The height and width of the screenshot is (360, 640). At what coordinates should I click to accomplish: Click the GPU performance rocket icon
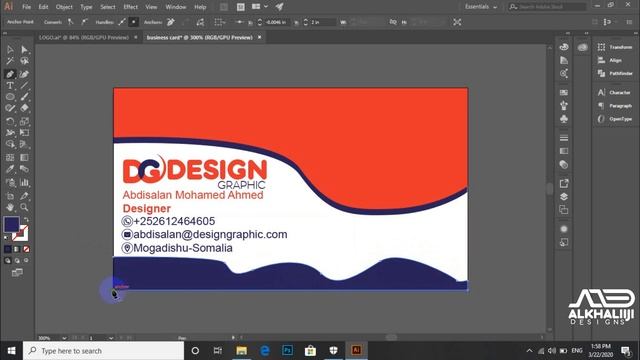279,7
